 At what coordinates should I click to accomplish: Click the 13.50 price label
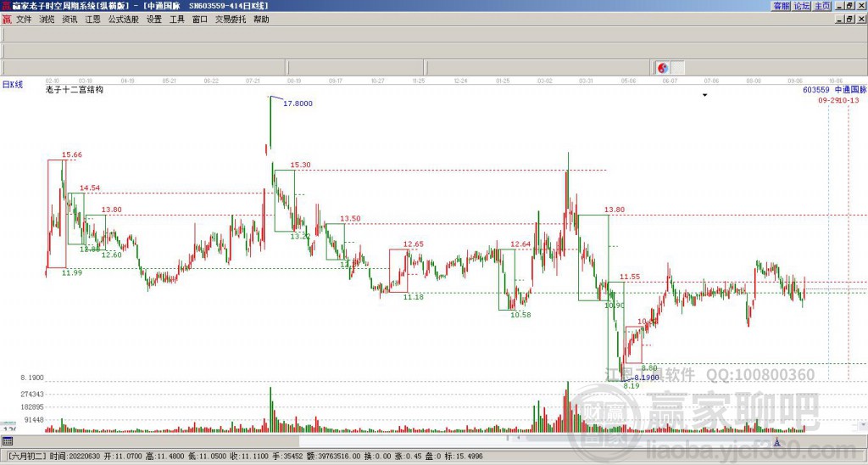[x=350, y=218]
